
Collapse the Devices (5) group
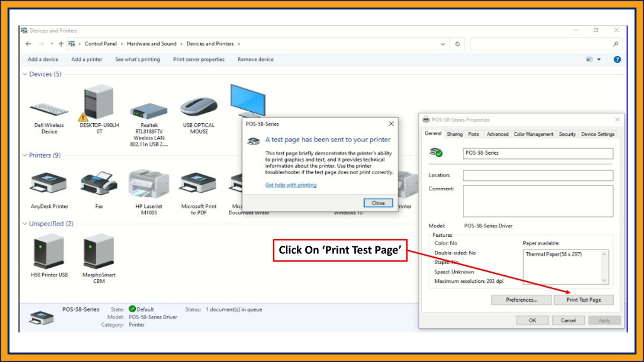click(x=25, y=74)
